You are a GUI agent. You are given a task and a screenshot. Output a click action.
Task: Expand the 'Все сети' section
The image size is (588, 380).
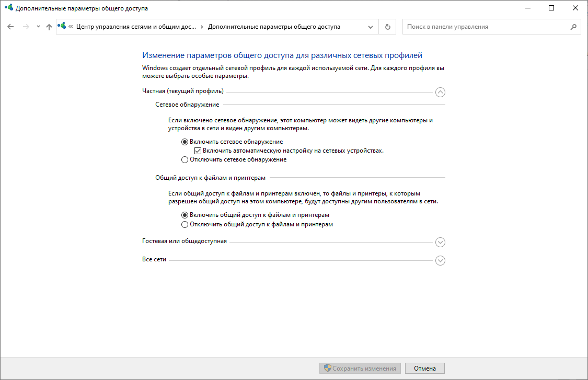coord(440,260)
